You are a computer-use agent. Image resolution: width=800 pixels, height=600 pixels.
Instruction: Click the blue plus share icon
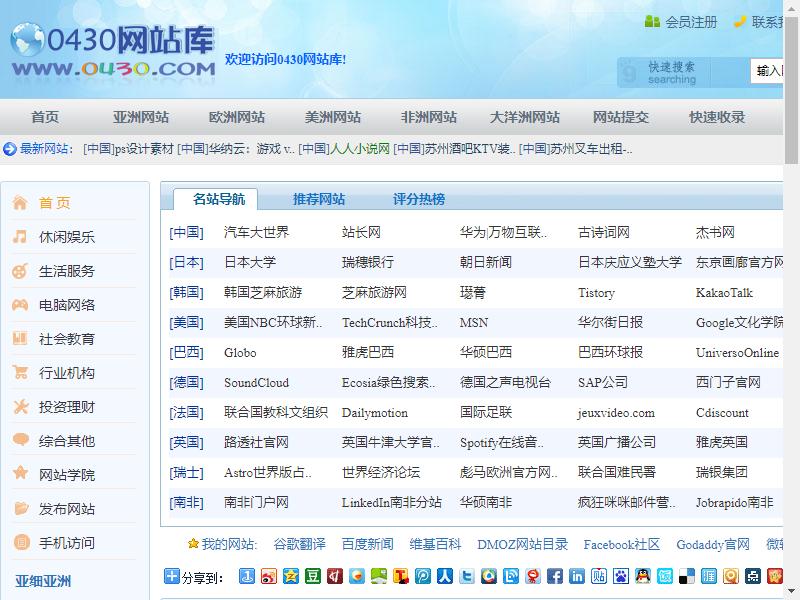[172, 577]
